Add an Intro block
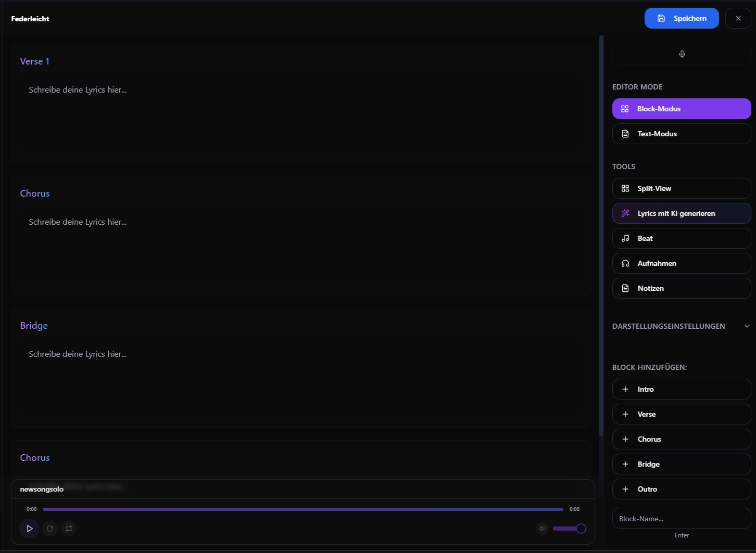The image size is (756, 553). coord(681,389)
